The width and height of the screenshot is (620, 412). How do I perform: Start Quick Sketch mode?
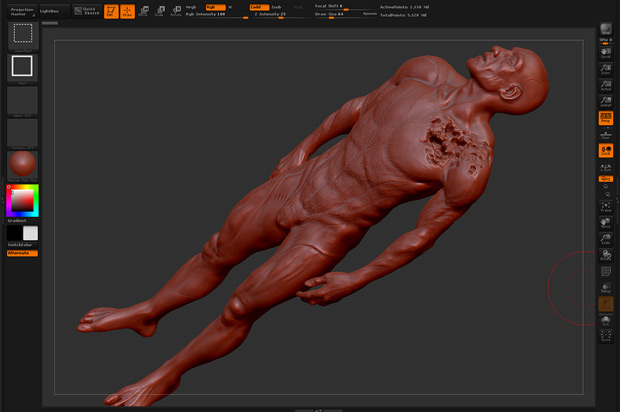point(87,11)
